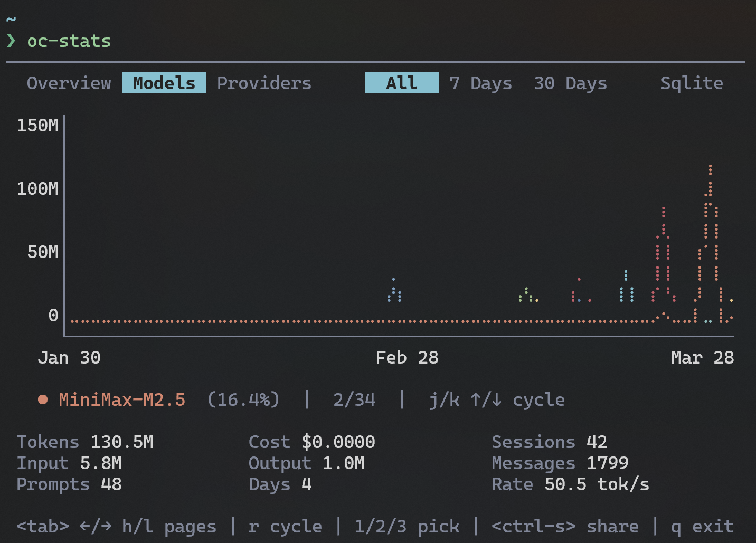The width and height of the screenshot is (756, 543).
Task: Open the Overview tab
Action: tap(69, 83)
